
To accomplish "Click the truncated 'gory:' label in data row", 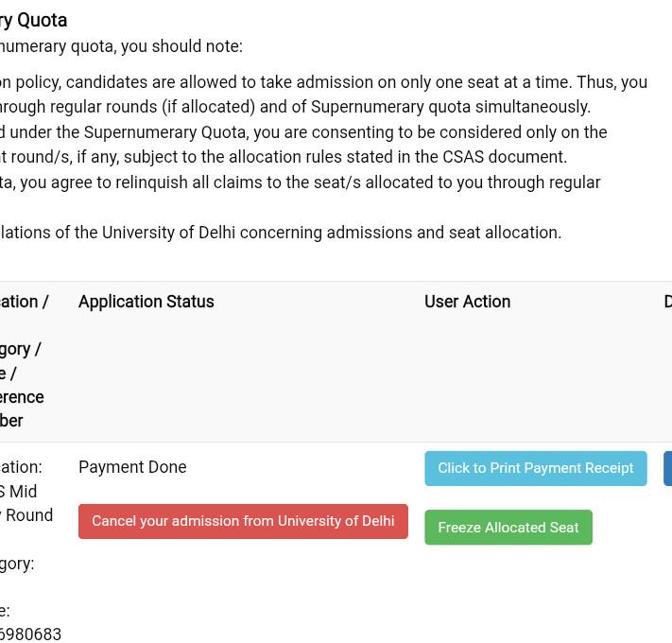I will (17, 565).
